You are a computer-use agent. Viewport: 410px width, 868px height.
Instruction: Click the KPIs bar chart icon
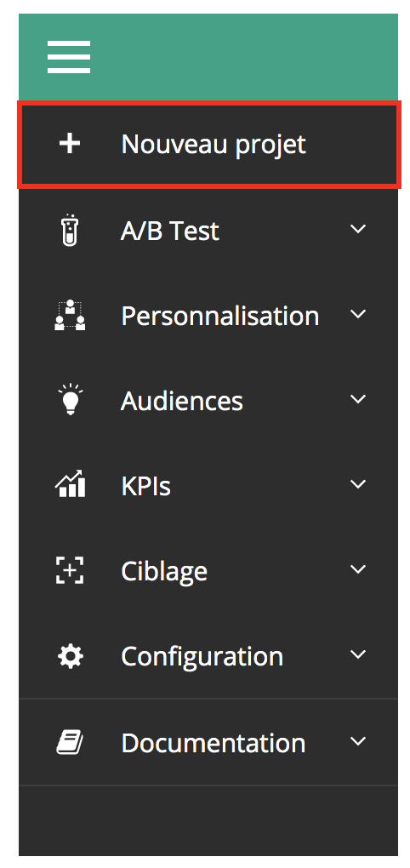pos(70,484)
